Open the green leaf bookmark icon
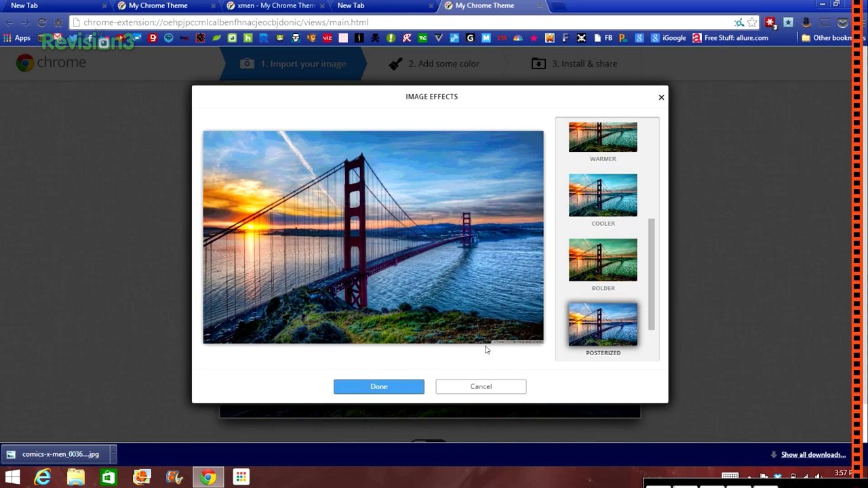This screenshot has width=868, height=488. click(x=216, y=38)
